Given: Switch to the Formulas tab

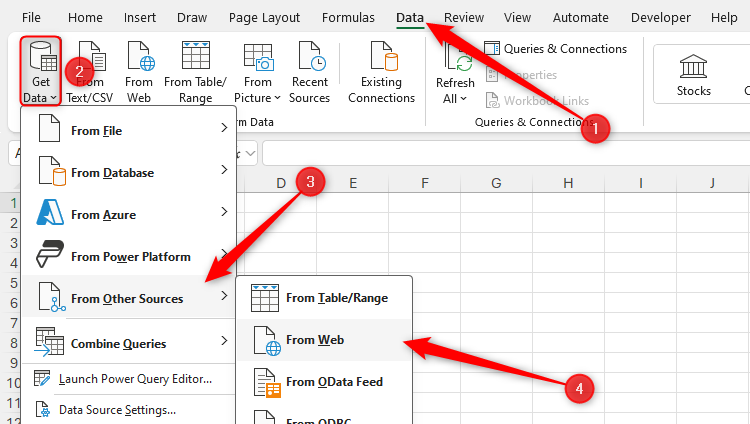Looking at the screenshot, I should pos(348,18).
